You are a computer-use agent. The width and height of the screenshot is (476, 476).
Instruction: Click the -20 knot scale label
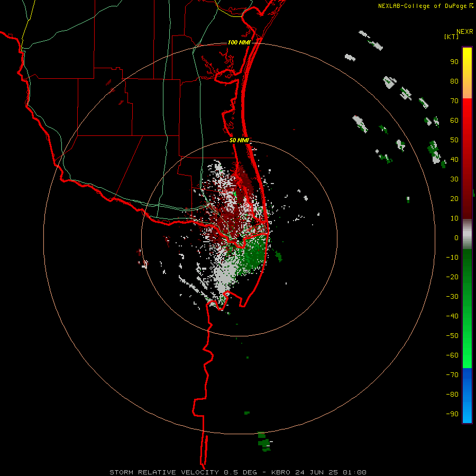[x=452, y=277]
